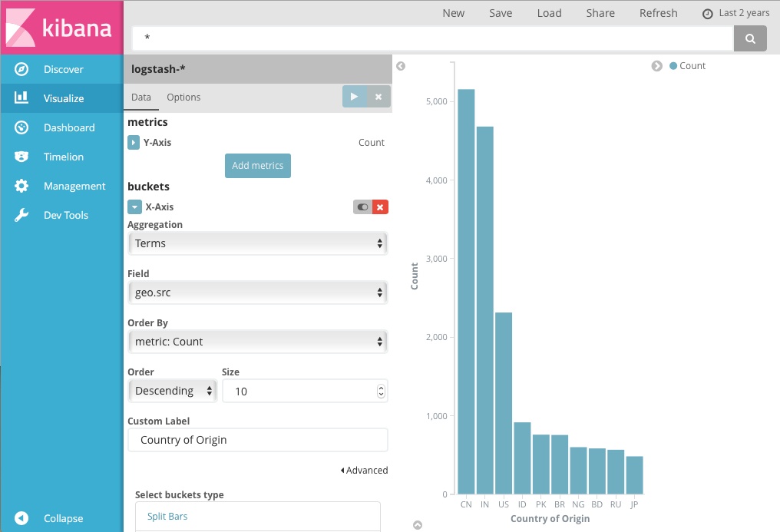This screenshot has height=532, width=780.
Task: Change the geo.src field dropdown
Action: point(257,292)
